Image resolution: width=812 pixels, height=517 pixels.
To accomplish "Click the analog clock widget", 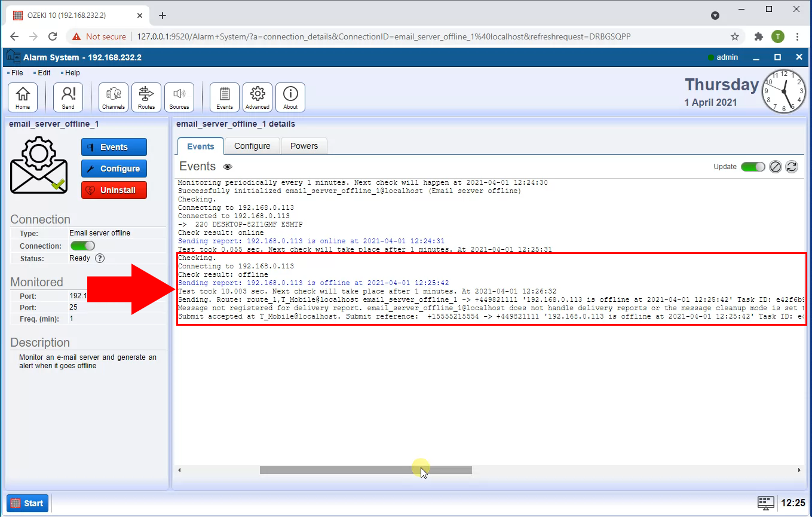I will [784, 91].
